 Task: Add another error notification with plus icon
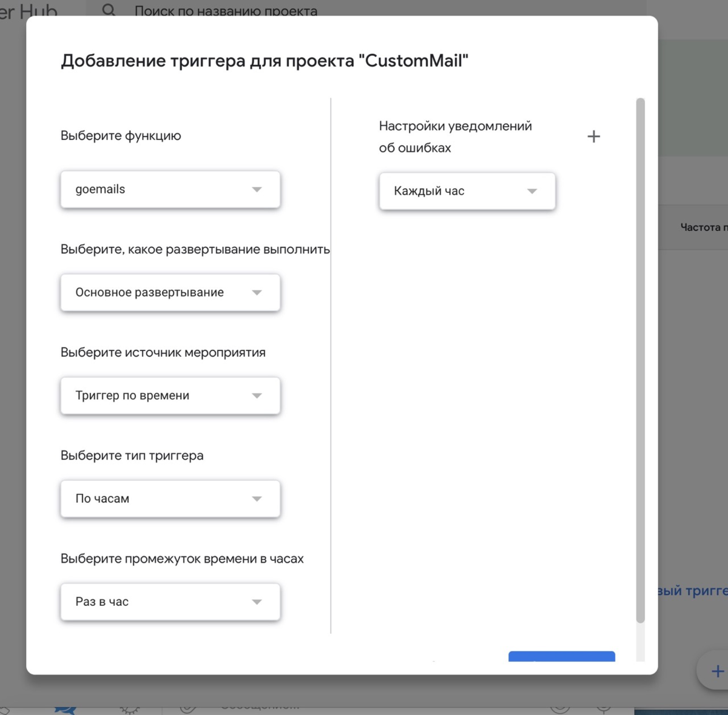tap(594, 136)
